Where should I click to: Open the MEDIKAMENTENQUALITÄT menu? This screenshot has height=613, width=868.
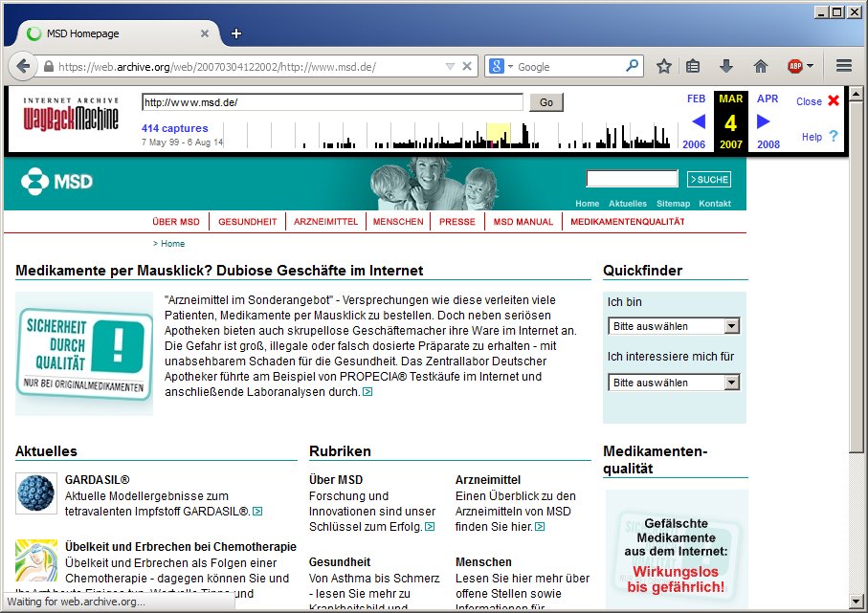click(x=628, y=222)
